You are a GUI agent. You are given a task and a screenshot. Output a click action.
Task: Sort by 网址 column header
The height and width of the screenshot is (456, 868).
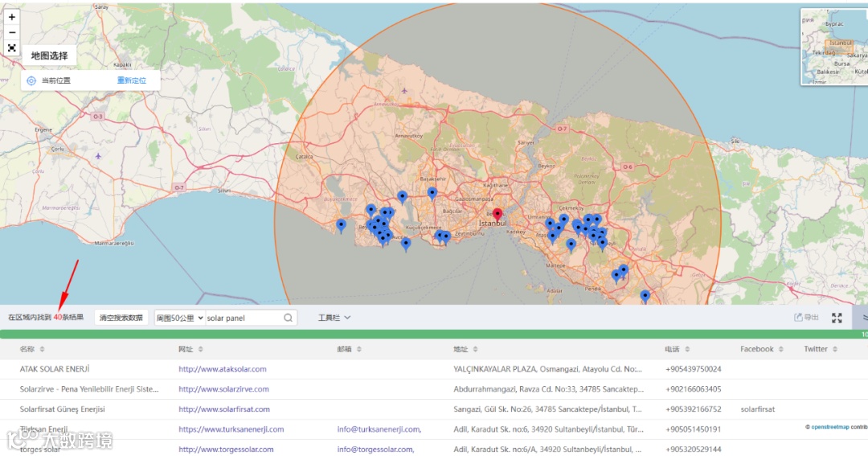(190, 349)
